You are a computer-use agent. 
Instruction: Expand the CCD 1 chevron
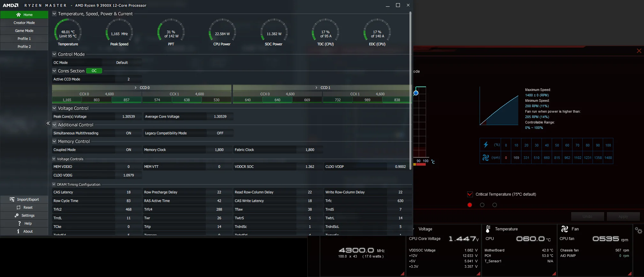click(x=316, y=87)
